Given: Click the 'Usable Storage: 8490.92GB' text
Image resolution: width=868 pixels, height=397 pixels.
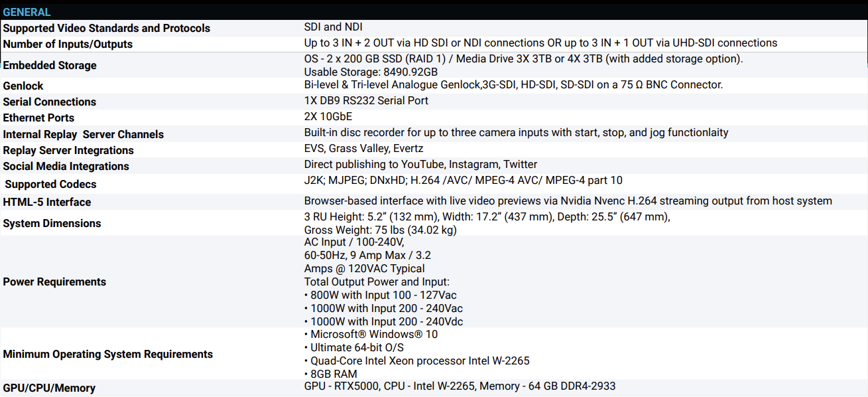Looking at the screenshot, I should click(x=371, y=72).
